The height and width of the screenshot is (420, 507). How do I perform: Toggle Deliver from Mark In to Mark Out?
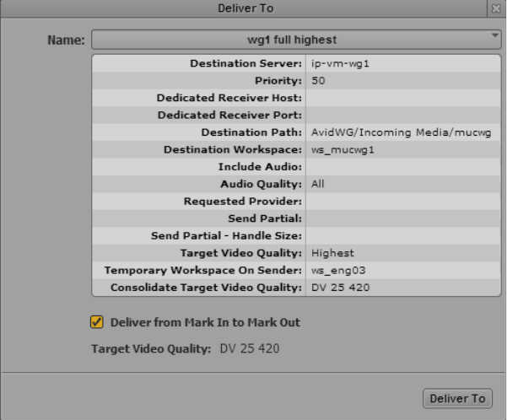click(x=97, y=322)
